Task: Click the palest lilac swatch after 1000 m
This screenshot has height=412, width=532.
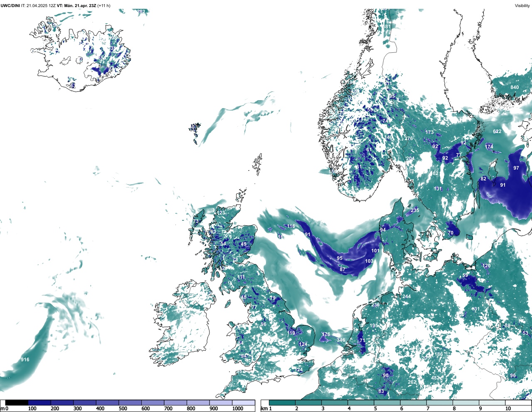Action: 244,403
